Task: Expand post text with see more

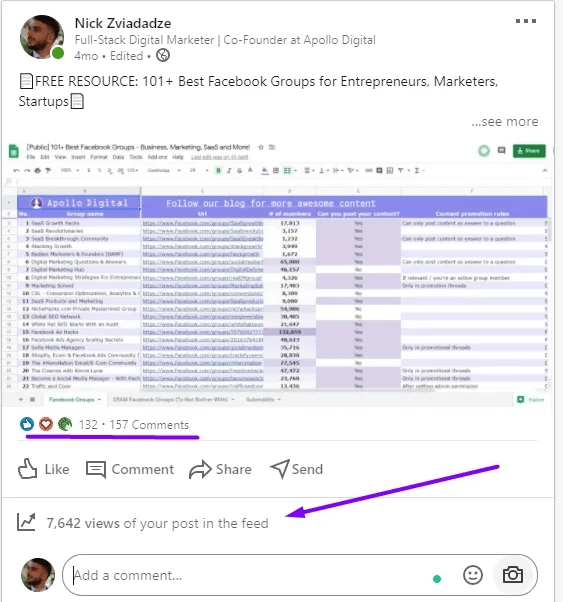Action: (x=505, y=122)
